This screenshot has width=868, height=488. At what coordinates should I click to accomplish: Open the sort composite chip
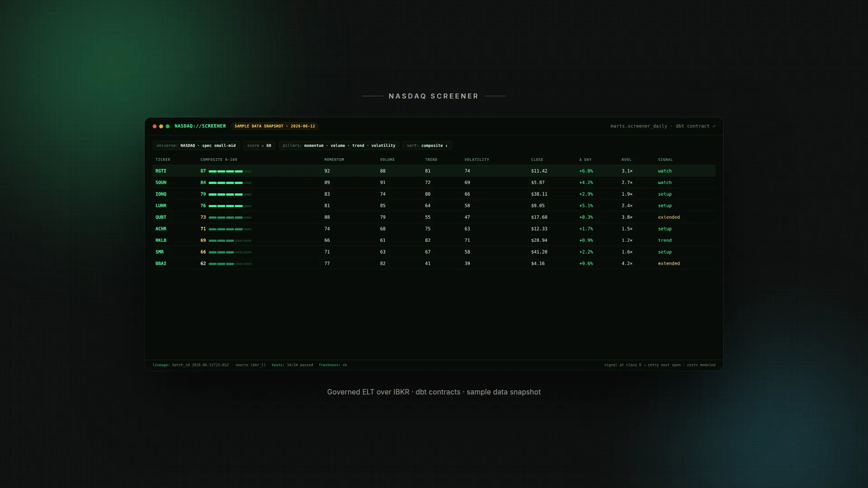(x=427, y=145)
